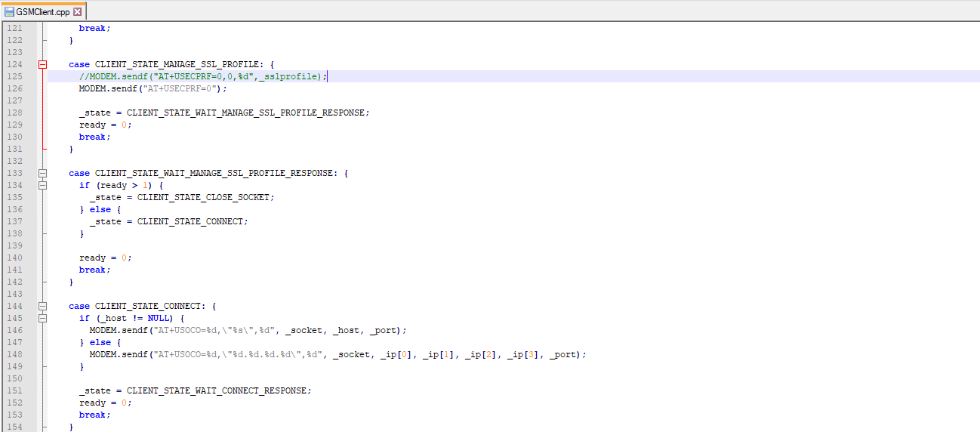Collapse the CLIENT_STATE_CONNECT case at line 144
980x432 pixels.
(43, 307)
